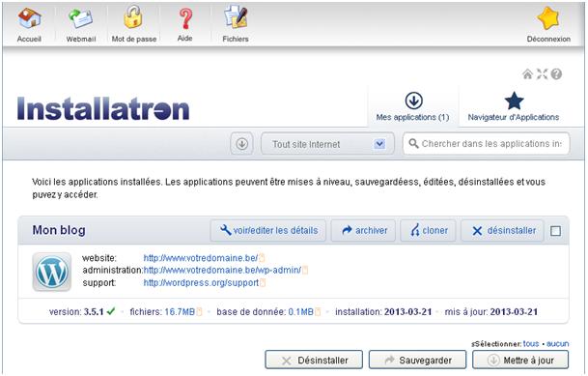Image resolution: width=588 pixels, height=376 pixels.
Task: Click icon next to base de donnée 0.1MB
Action: pos(318,312)
